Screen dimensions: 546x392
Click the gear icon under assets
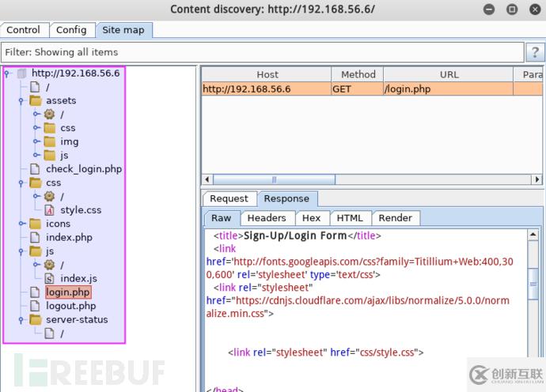tap(49, 114)
